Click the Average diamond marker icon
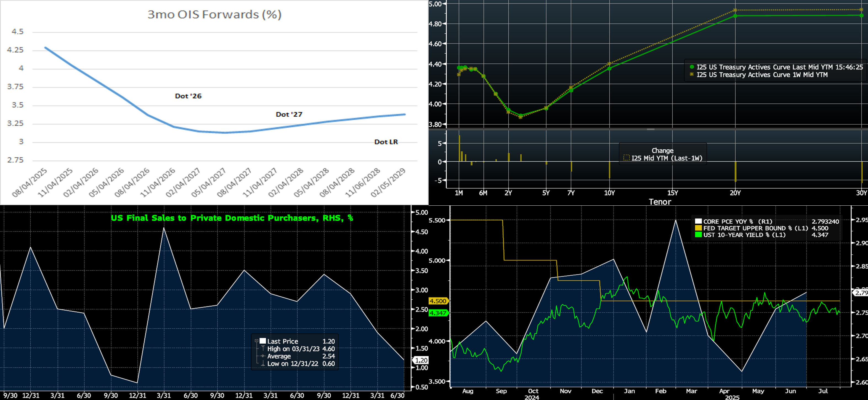The width and height of the screenshot is (868, 400). (x=263, y=356)
